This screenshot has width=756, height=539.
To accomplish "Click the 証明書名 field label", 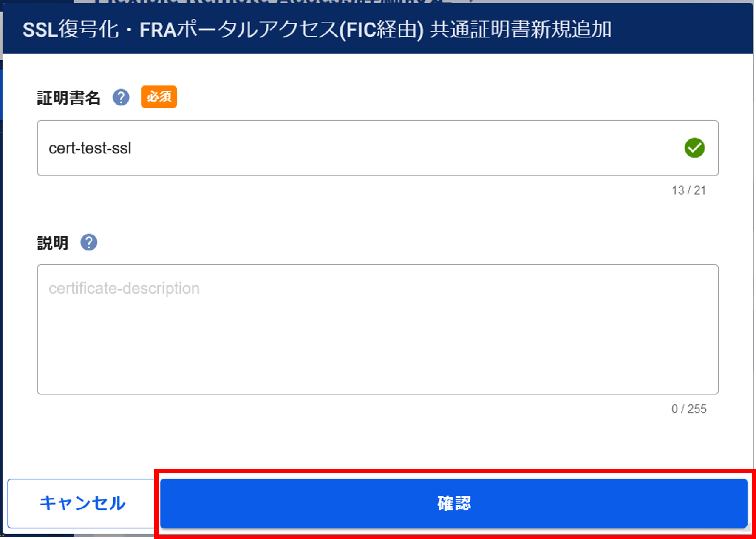I will click(69, 98).
